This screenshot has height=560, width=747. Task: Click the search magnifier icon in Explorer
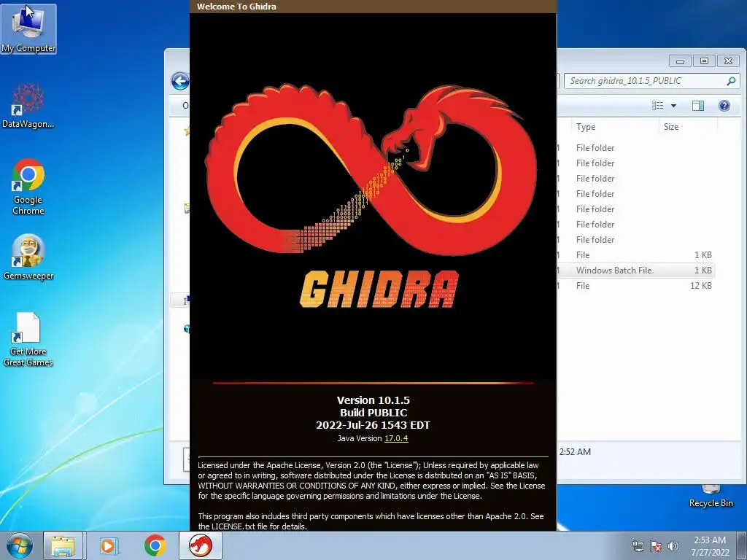(x=731, y=81)
